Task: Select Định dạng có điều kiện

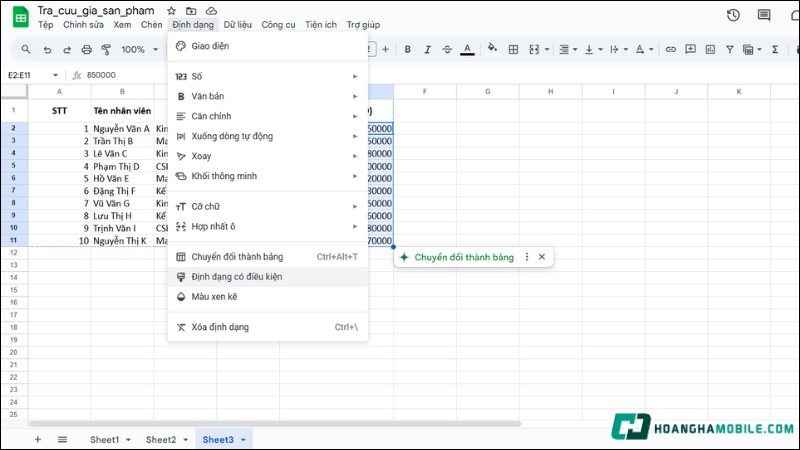Action: [267, 277]
